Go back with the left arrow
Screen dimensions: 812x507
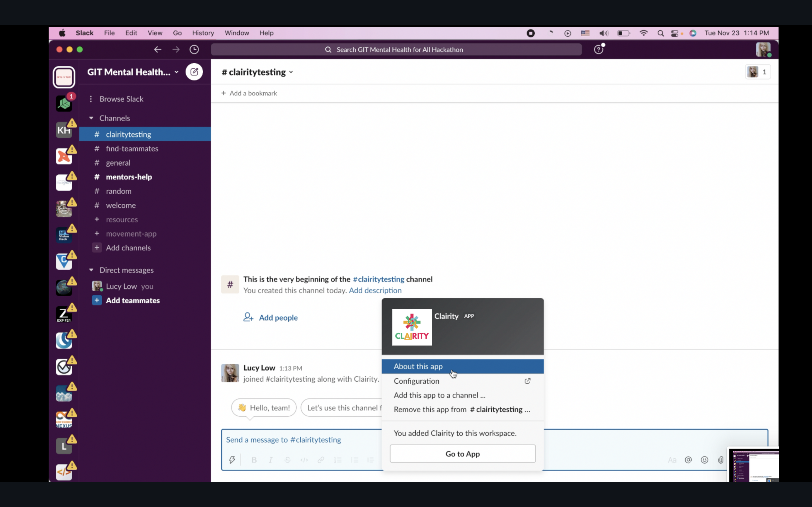[157, 50]
